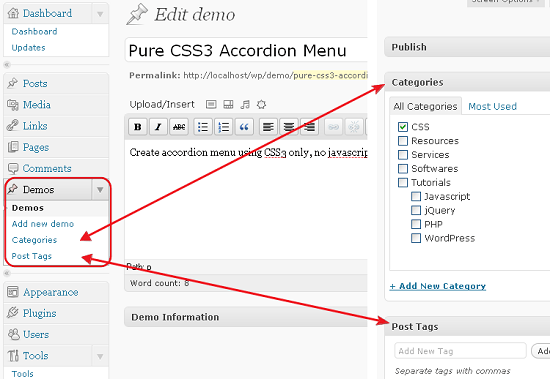
Task: Open the Post Tags submenu link
Action: [x=32, y=256]
